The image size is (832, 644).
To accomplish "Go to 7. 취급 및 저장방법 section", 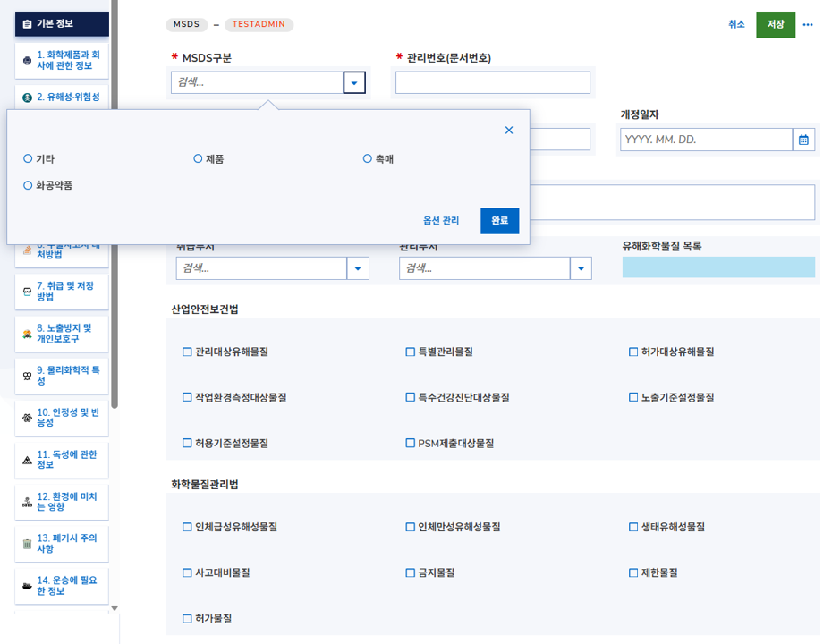I will tap(62, 292).
